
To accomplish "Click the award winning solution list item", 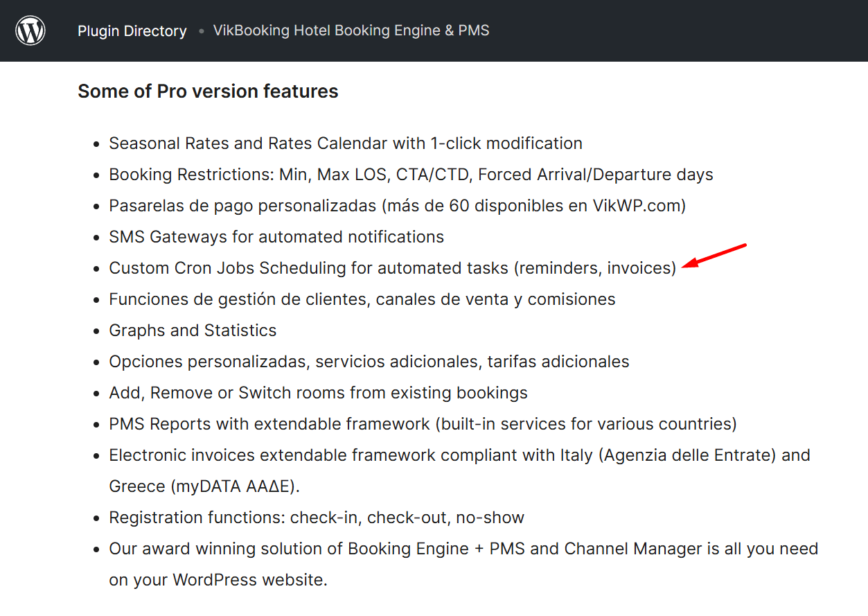I will (463, 549).
